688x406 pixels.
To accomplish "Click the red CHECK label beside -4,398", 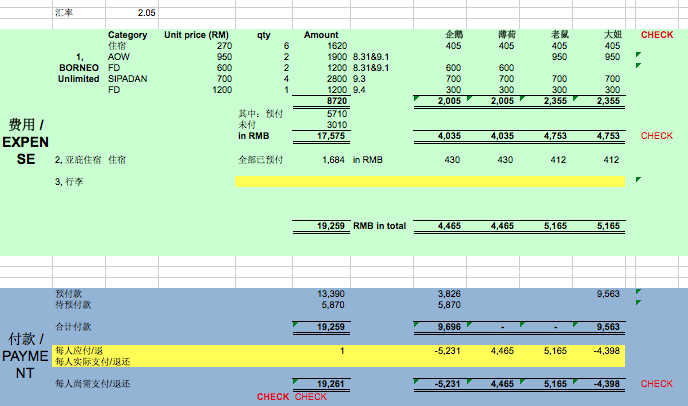I will (x=657, y=384).
